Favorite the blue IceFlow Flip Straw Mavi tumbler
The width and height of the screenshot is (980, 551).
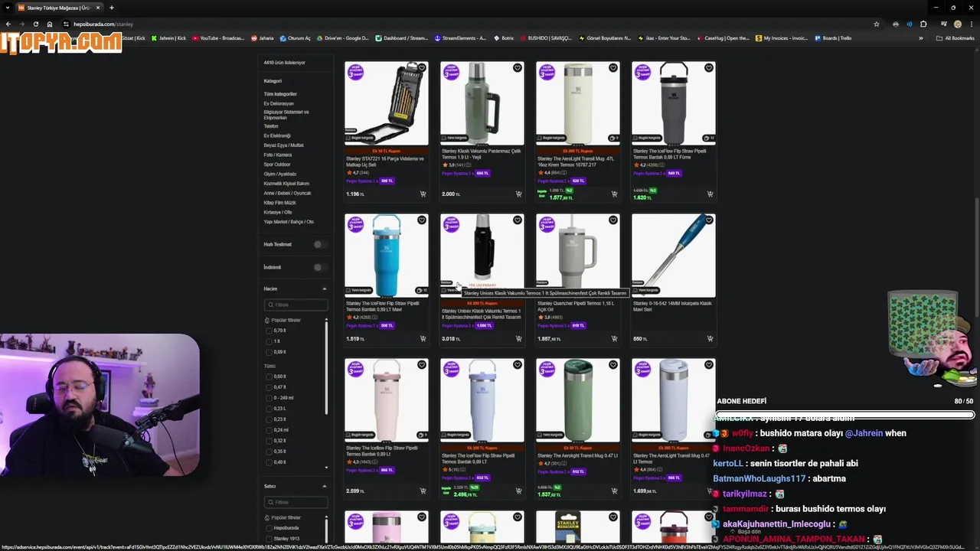point(422,220)
